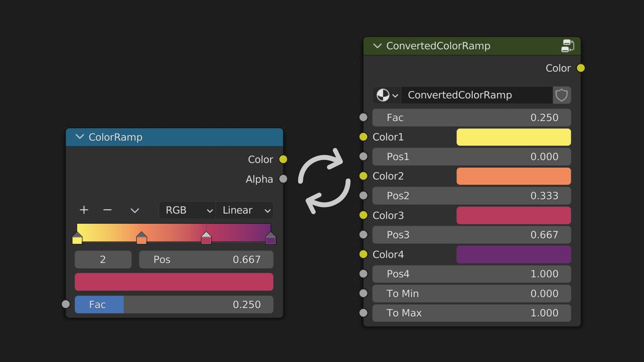Click the Pos4 input socket

click(x=364, y=274)
